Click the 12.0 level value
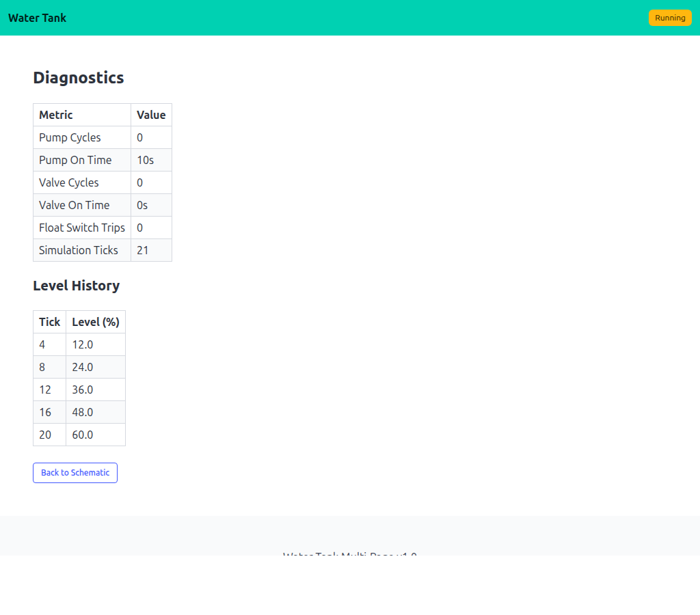 pos(83,344)
